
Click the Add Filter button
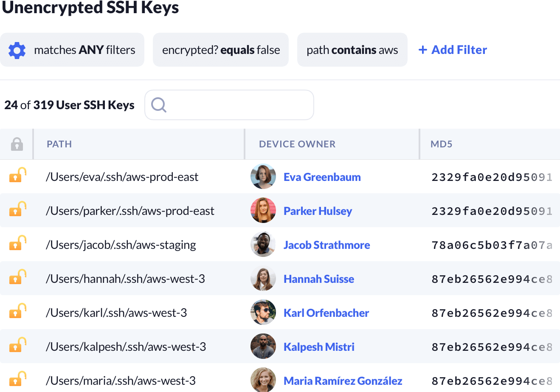coord(453,50)
